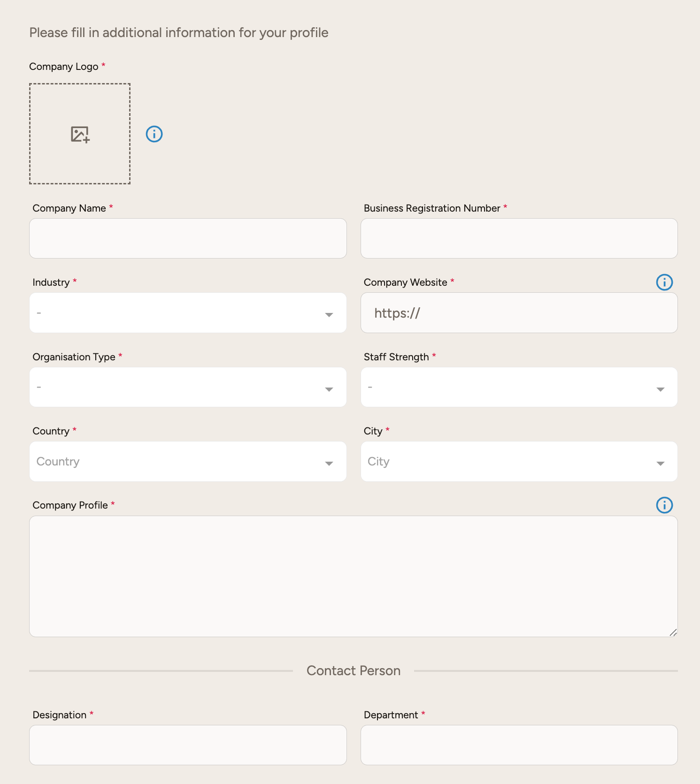Select the Designation input field
Viewport: 700px width, 784px height.
pyautogui.click(x=188, y=745)
